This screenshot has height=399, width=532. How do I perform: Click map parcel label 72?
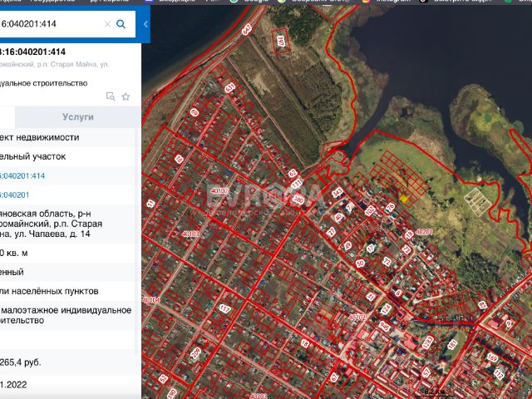[x=387, y=262]
